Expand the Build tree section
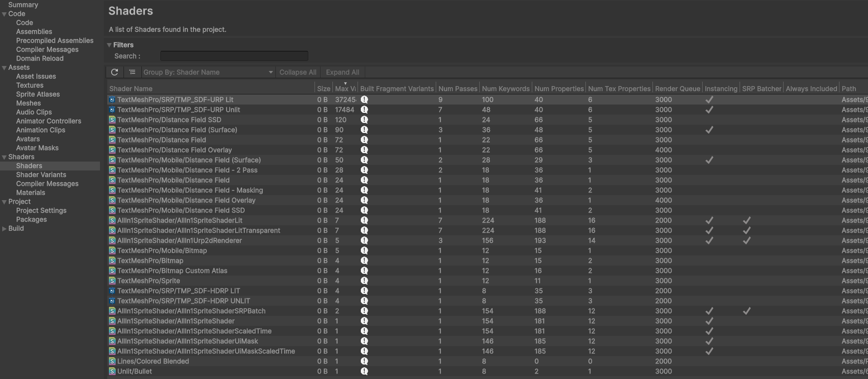The width and height of the screenshot is (868, 379). click(x=4, y=229)
